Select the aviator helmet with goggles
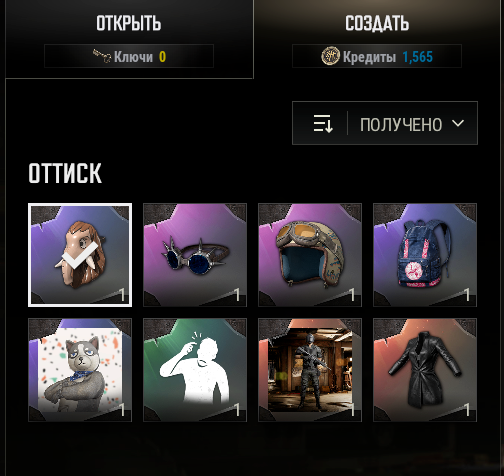Viewport: 504px width, 476px height. (x=310, y=255)
